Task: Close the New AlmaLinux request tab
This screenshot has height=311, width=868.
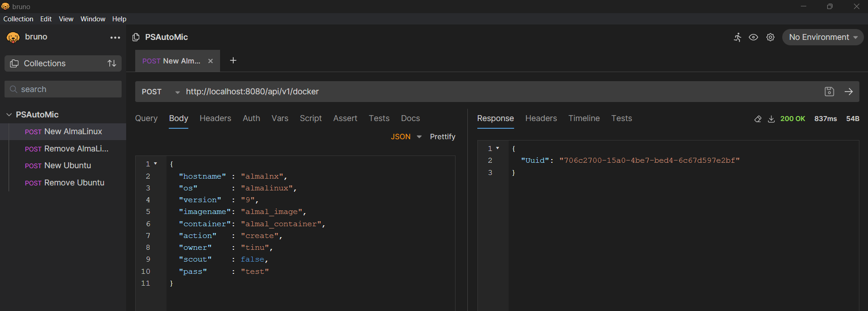Action: tap(211, 61)
